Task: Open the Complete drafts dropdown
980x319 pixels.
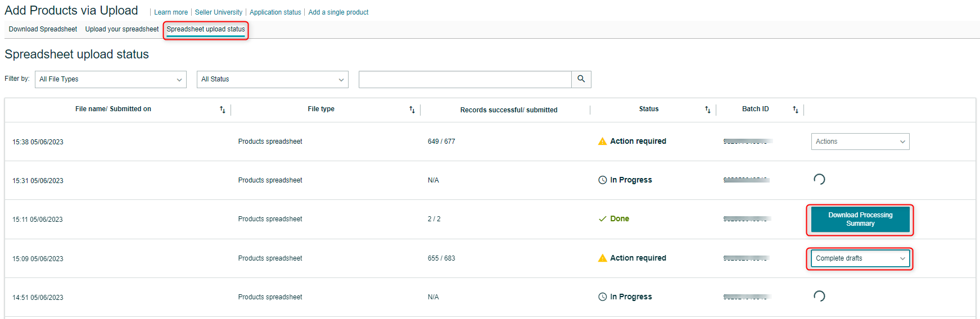Action: [860, 258]
